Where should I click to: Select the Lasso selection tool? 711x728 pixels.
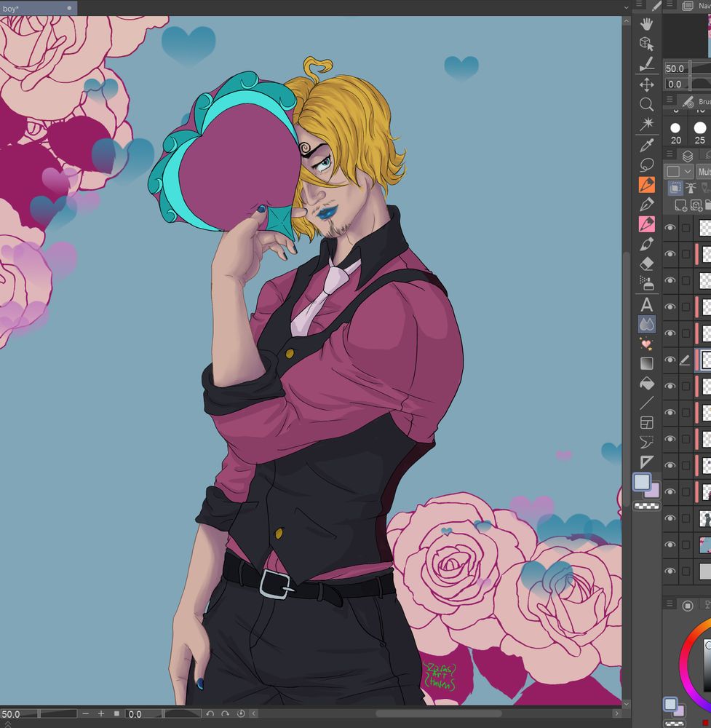[x=646, y=165]
